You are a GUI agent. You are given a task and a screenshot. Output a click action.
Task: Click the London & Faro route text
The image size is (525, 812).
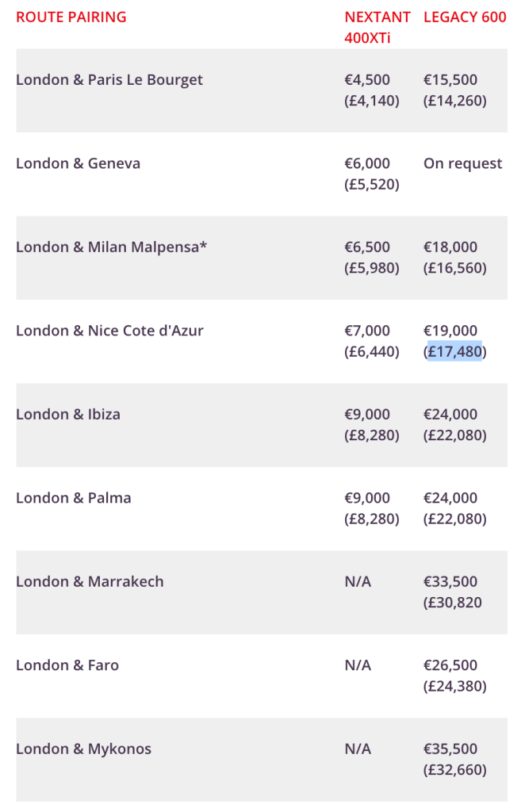point(67,665)
